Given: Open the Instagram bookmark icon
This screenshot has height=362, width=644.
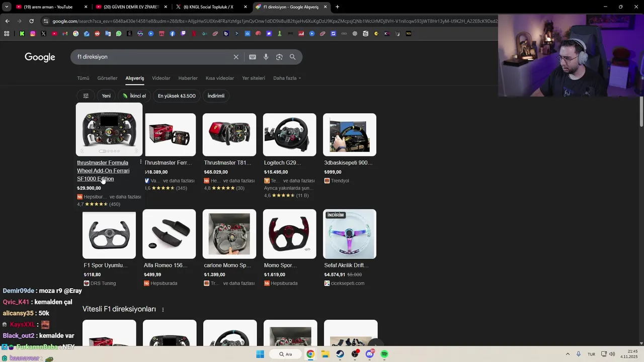Looking at the screenshot, I should (33, 34).
